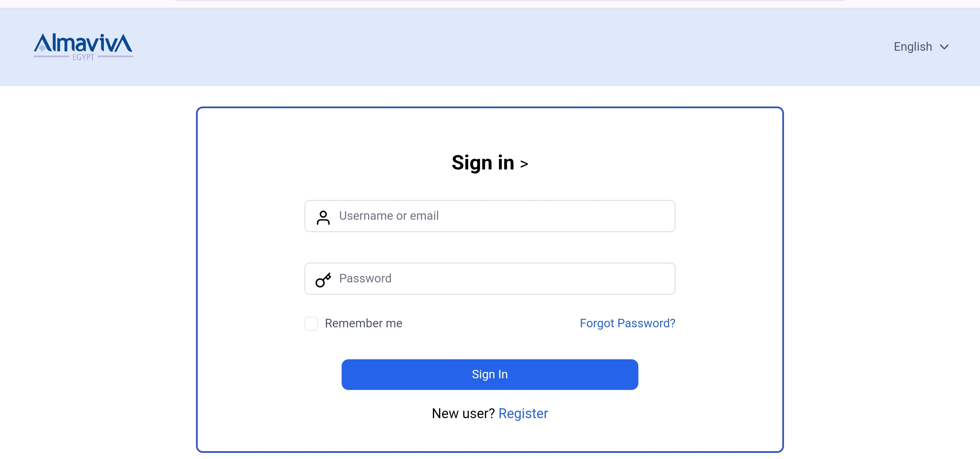Focus the Password input field
The width and height of the screenshot is (980, 459).
click(x=490, y=278)
